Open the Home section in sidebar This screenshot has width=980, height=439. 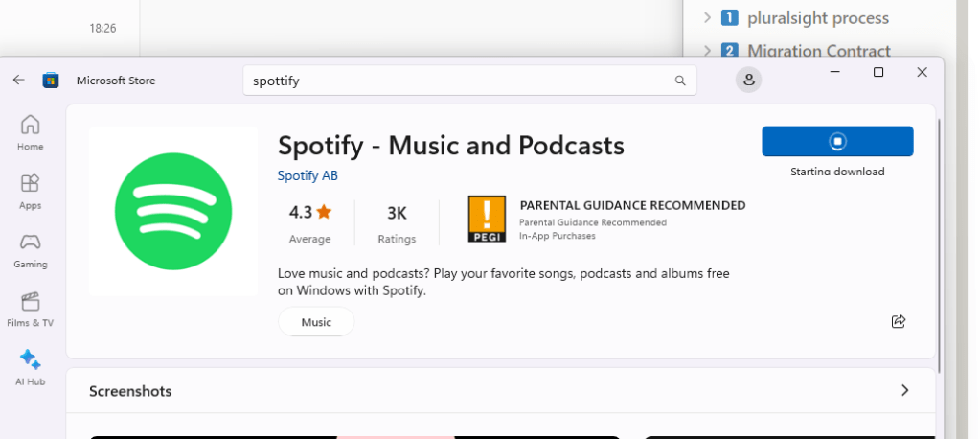coord(30,132)
